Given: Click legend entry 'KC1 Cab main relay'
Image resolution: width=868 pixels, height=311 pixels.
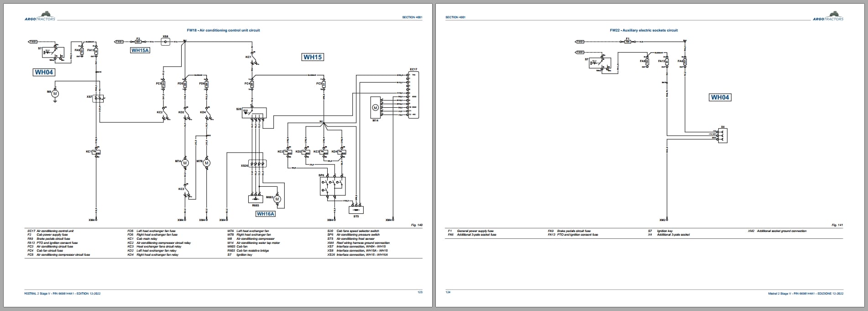Looking at the screenshot, I should pos(143,239).
